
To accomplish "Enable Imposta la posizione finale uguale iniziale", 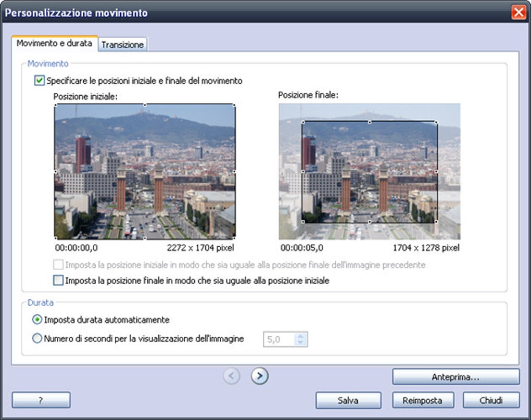I will (58, 280).
